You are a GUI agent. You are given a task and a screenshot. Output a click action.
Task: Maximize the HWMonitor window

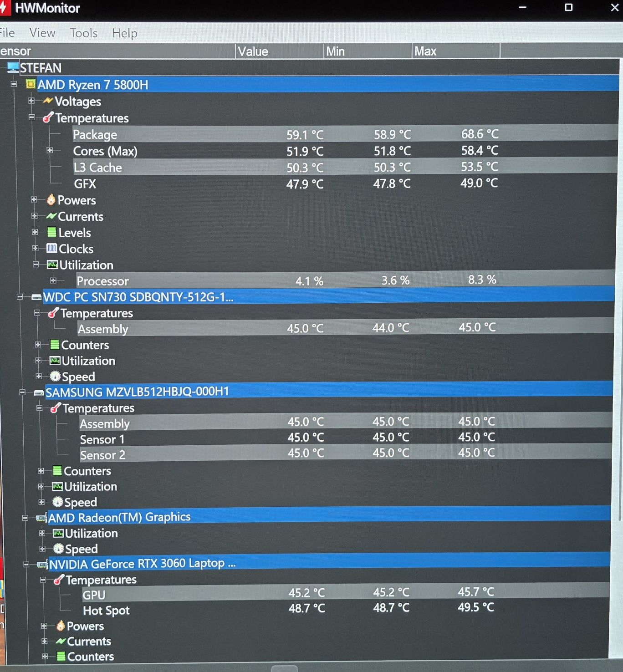[569, 7]
